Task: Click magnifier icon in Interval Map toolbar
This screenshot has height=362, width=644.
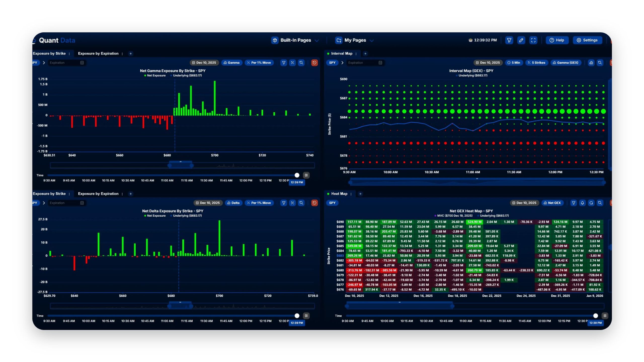Action: [x=600, y=63]
